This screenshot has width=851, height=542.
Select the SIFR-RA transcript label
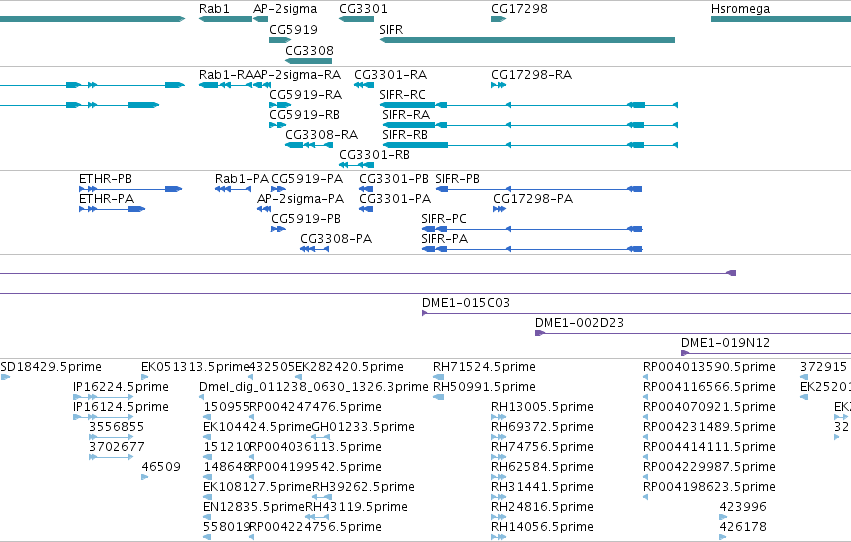(406, 115)
